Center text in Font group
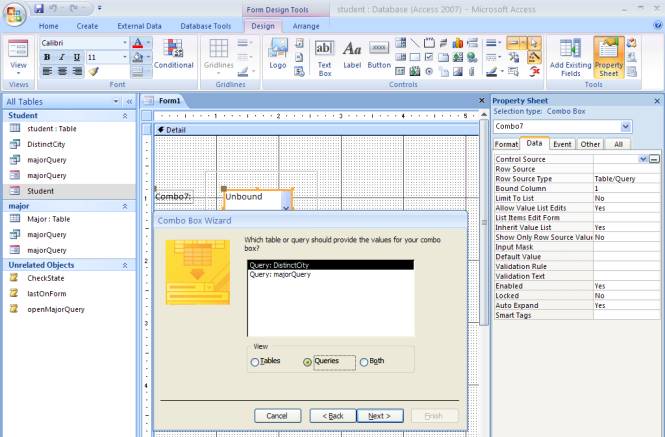 tap(62, 71)
